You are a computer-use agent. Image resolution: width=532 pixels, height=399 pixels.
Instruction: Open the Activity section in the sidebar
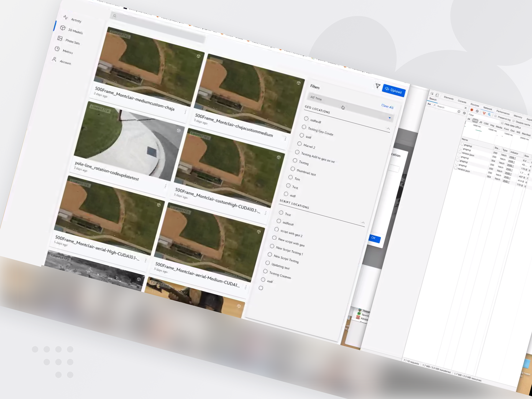pyautogui.click(x=72, y=19)
